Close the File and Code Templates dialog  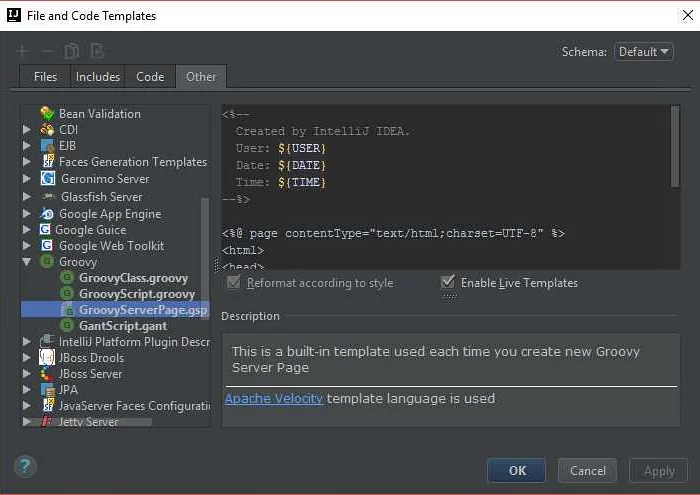688,15
